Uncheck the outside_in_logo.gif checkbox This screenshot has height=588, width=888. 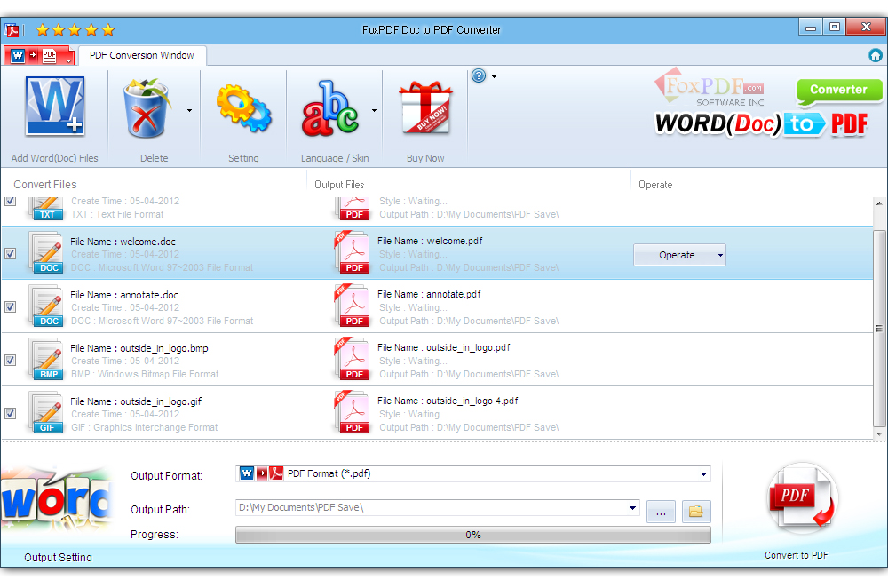pyautogui.click(x=10, y=414)
